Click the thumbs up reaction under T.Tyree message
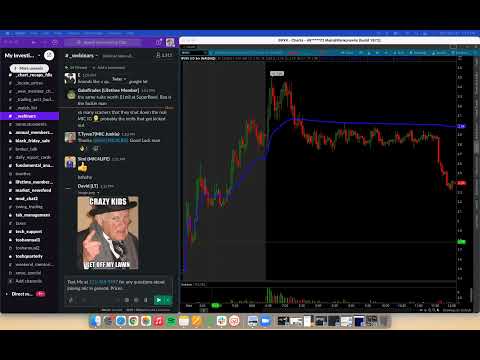This screenshot has width=480, height=360. pos(82,148)
